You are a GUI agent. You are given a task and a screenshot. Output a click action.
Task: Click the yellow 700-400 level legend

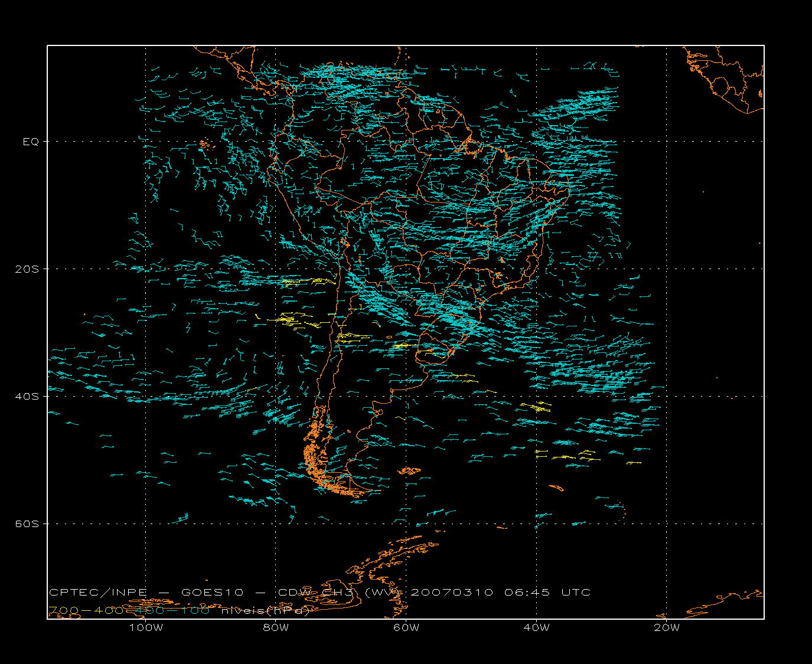(x=86, y=610)
